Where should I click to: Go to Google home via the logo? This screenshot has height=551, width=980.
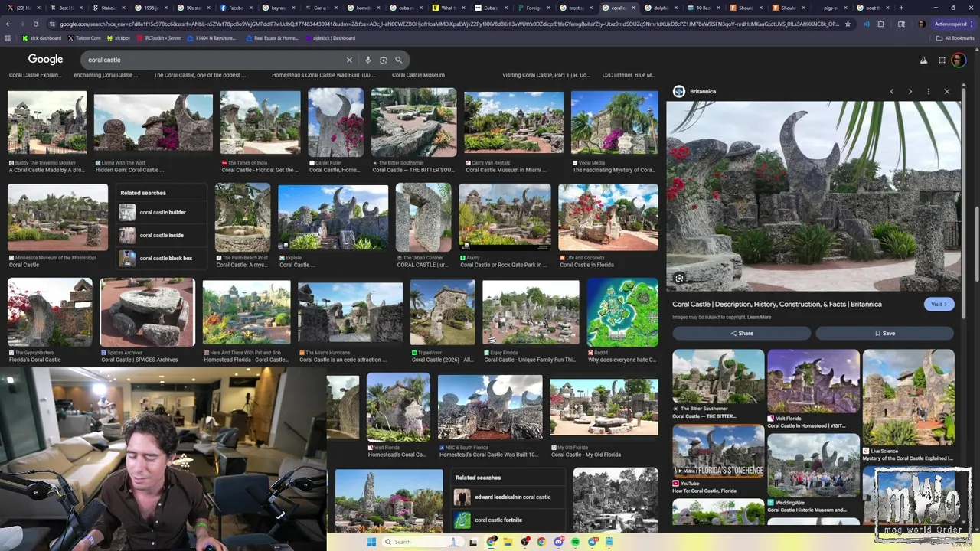[45, 59]
